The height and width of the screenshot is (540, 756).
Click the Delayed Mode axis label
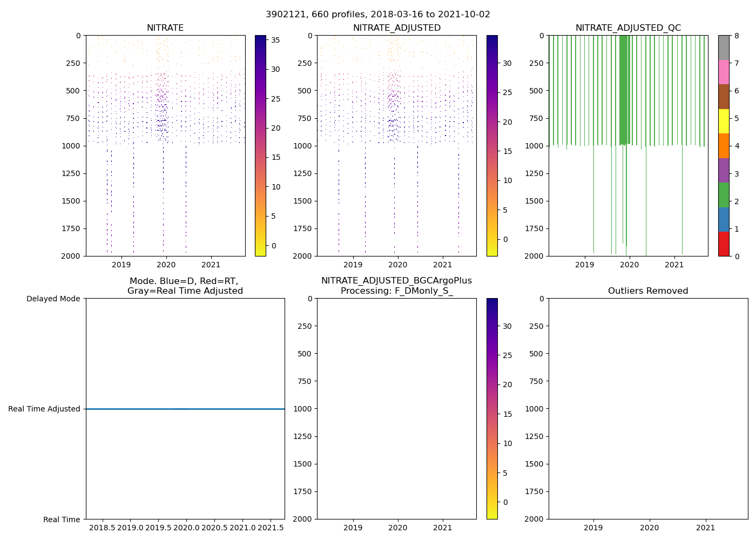pyautogui.click(x=53, y=299)
